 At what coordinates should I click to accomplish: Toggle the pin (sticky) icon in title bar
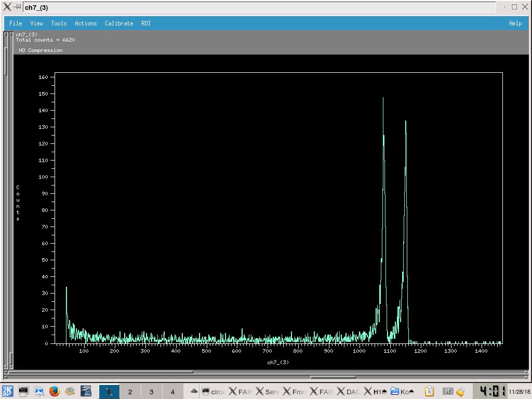(x=17, y=7)
